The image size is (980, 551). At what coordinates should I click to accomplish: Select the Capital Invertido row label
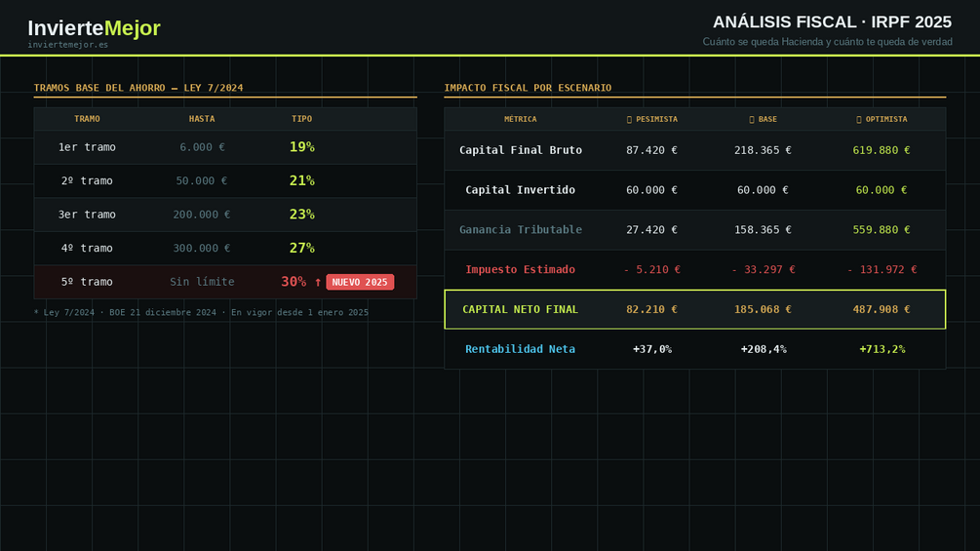tap(521, 190)
